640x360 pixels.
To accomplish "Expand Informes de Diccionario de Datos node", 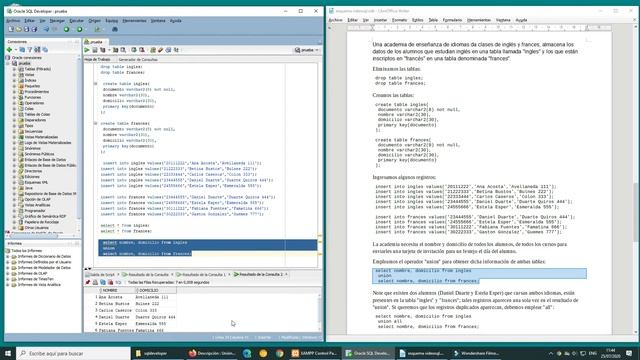I will click(8, 256).
